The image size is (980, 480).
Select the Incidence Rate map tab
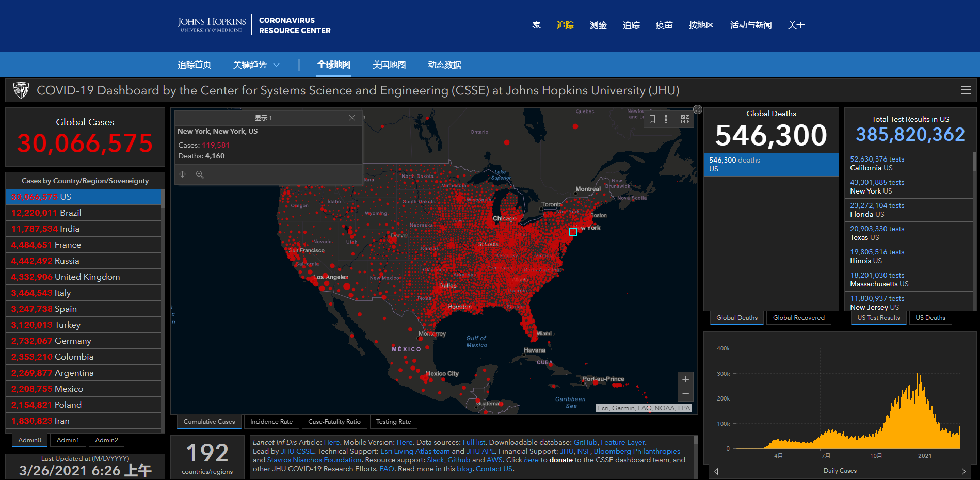[x=271, y=422]
